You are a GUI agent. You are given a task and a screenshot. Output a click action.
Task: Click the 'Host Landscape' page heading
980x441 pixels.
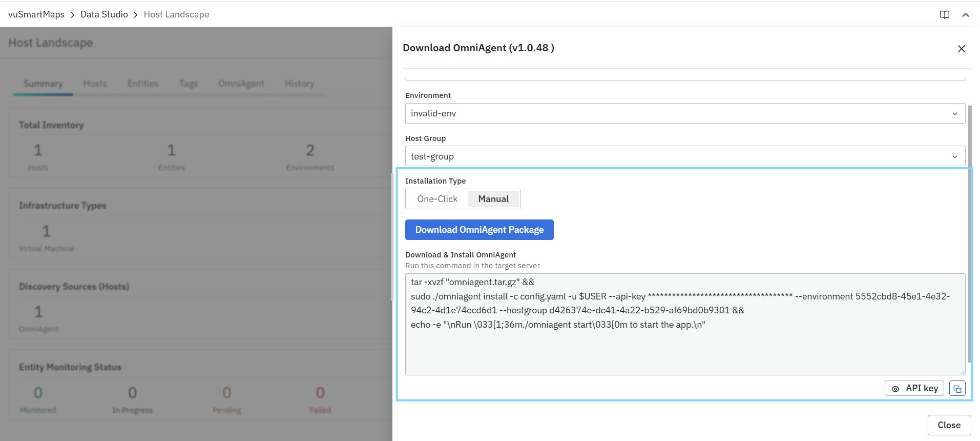click(51, 43)
